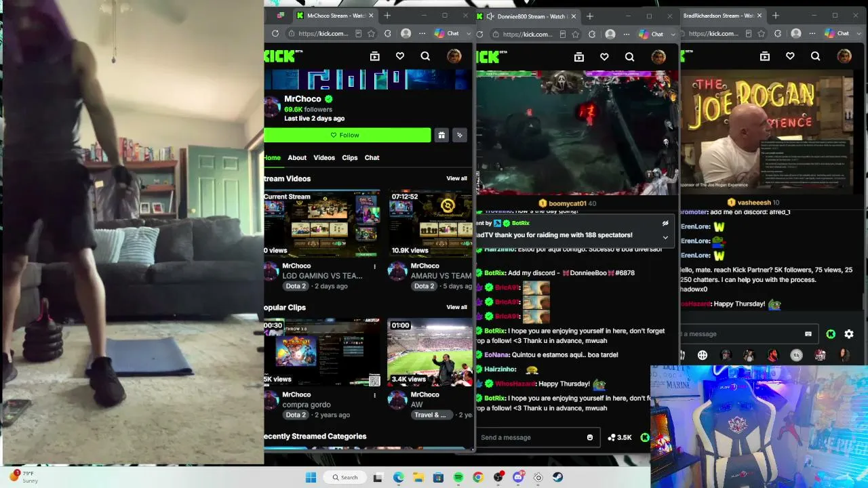The height and width of the screenshot is (488, 868).
Task: Switch to the Clips tab on MrChoco's channel
Action: (x=350, y=157)
